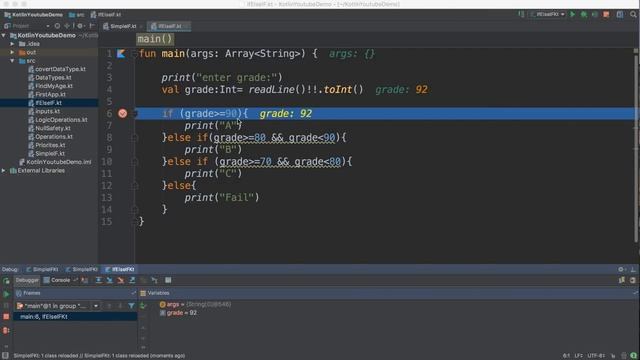
Task: Click Step Out icon in debugger toolbar
Action: pyautogui.click(x=132, y=280)
